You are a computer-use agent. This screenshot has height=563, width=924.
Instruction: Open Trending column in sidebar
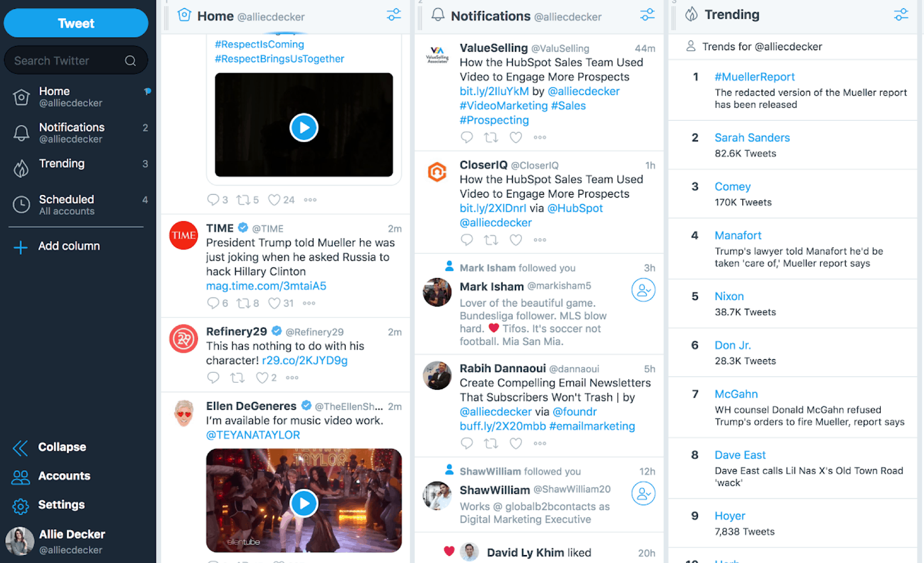click(78, 166)
